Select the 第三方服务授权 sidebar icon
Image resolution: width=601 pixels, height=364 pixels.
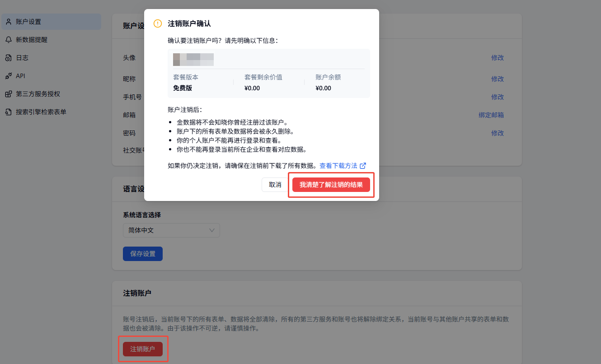[x=9, y=94]
